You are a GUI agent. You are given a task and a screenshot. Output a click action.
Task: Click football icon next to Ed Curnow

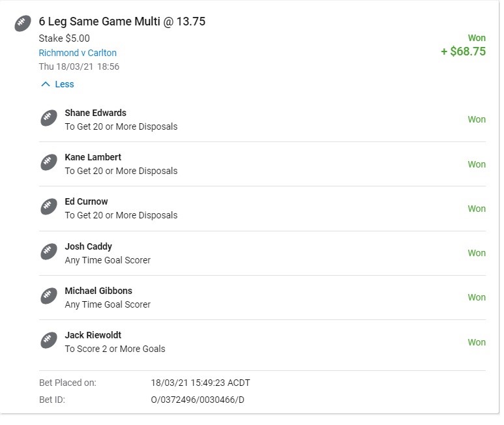point(48,207)
